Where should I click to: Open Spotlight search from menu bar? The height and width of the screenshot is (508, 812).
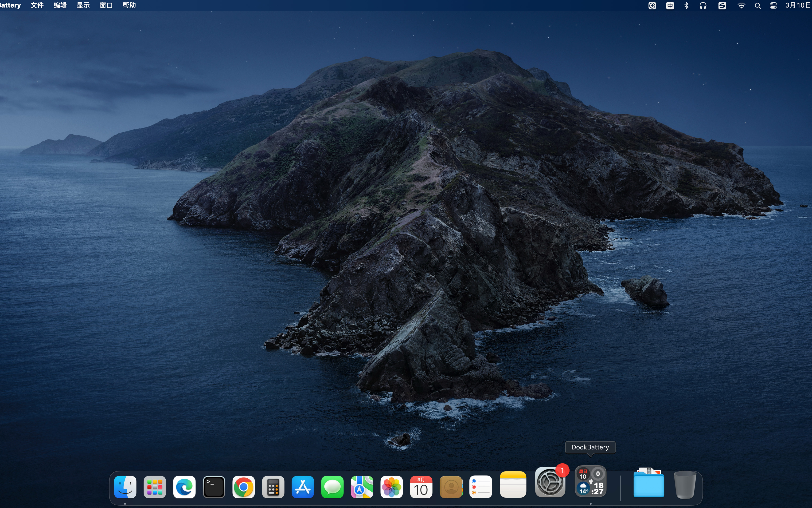[758, 5]
